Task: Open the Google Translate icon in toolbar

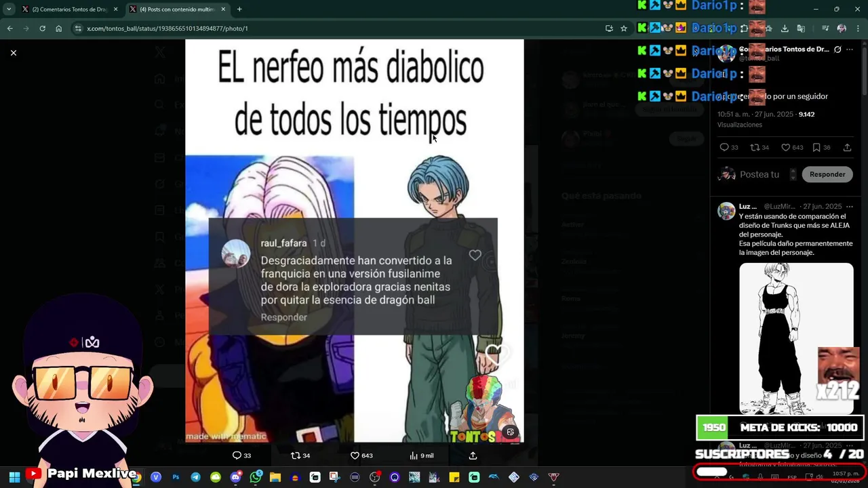Action: pyautogui.click(x=801, y=28)
